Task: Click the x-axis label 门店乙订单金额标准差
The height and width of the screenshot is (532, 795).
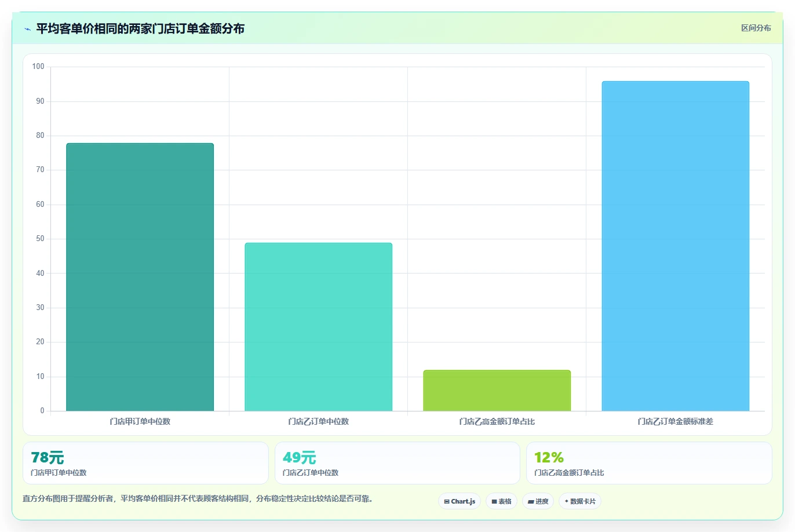Action: coord(675,421)
